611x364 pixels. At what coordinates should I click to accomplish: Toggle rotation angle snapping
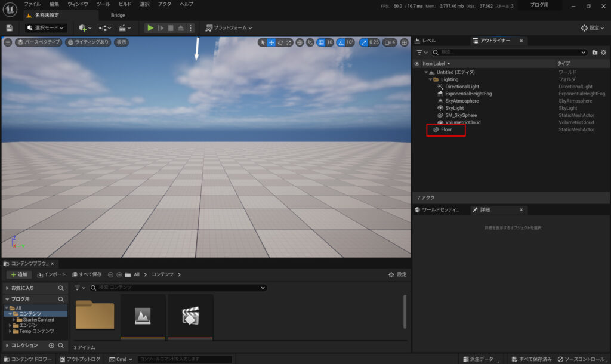pos(341,42)
